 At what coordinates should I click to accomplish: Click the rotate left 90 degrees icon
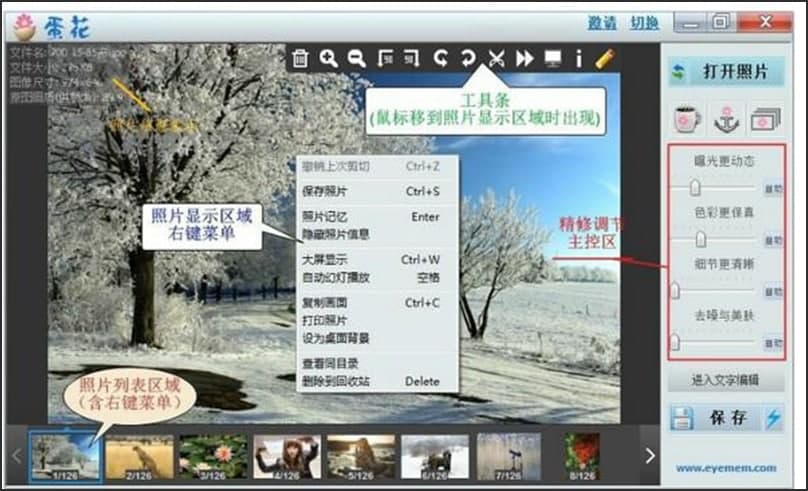(385, 59)
